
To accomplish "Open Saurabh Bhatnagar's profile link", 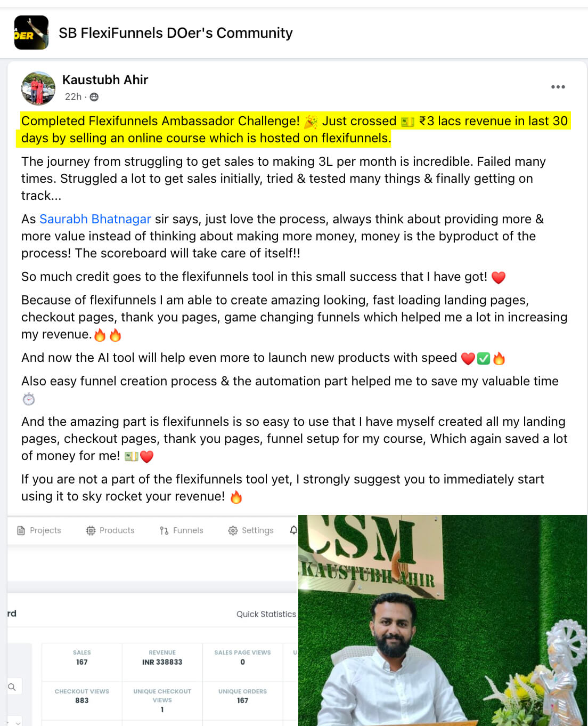I will coord(95,219).
